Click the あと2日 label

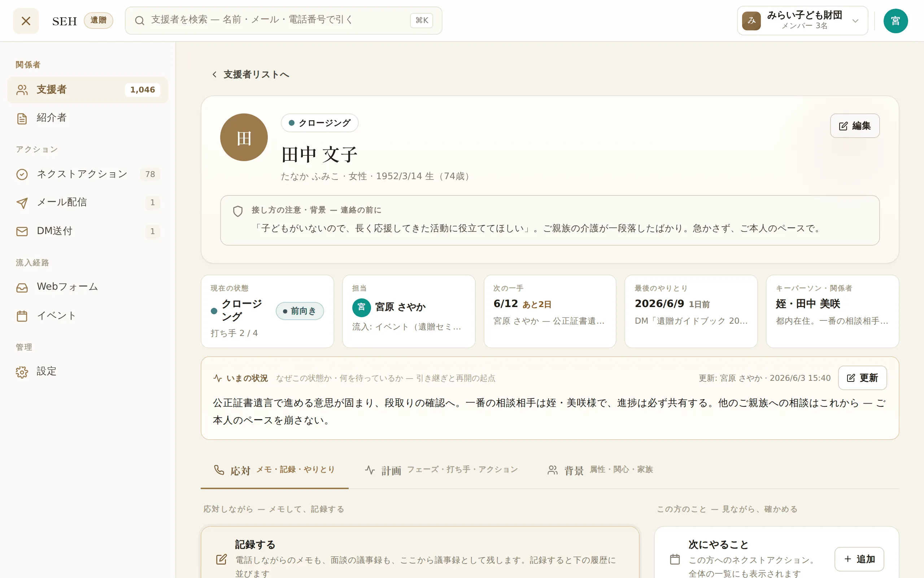[536, 305]
